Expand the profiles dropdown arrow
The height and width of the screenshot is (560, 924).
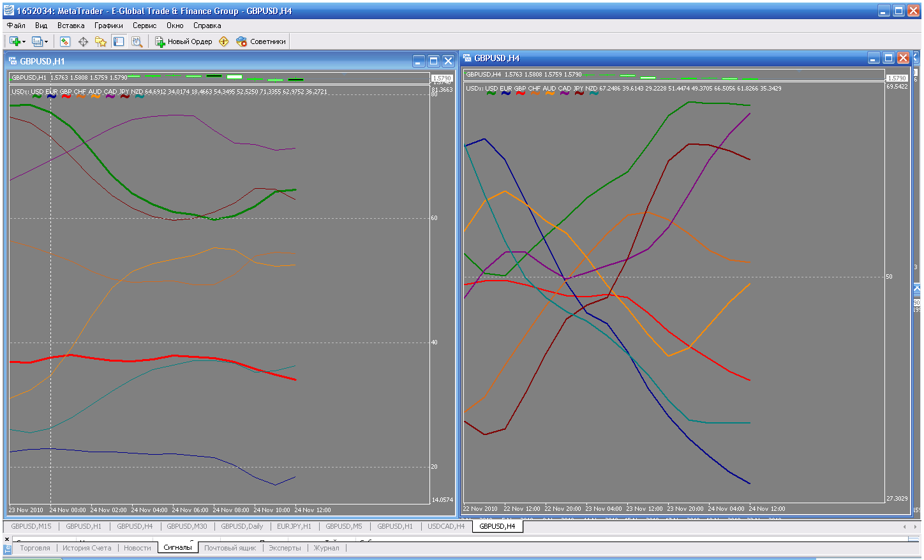(x=47, y=41)
